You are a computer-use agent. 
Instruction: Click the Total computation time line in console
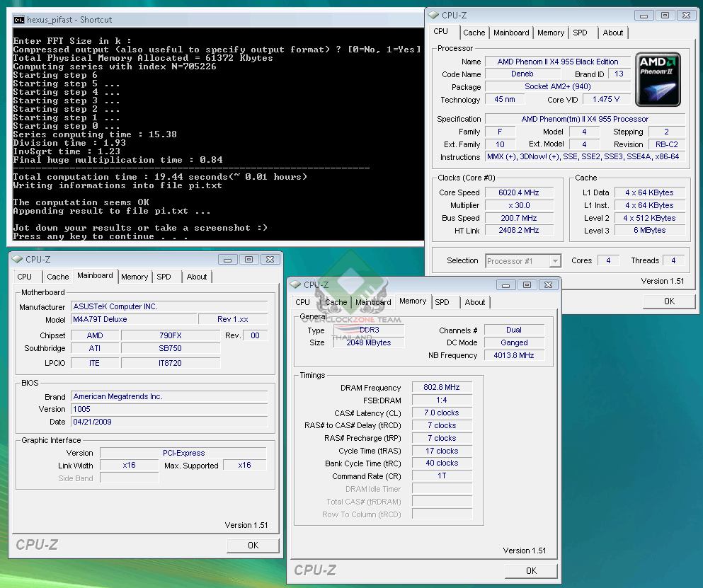160,177
